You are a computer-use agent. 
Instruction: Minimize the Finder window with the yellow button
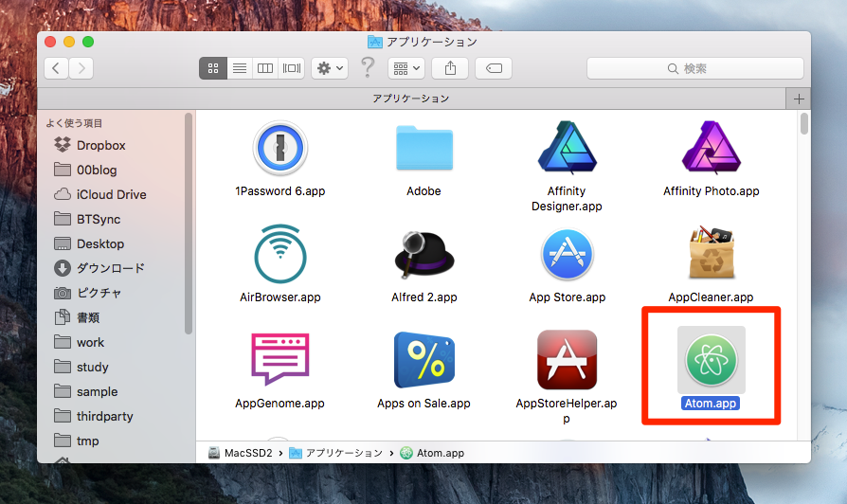click(x=69, y=42)
